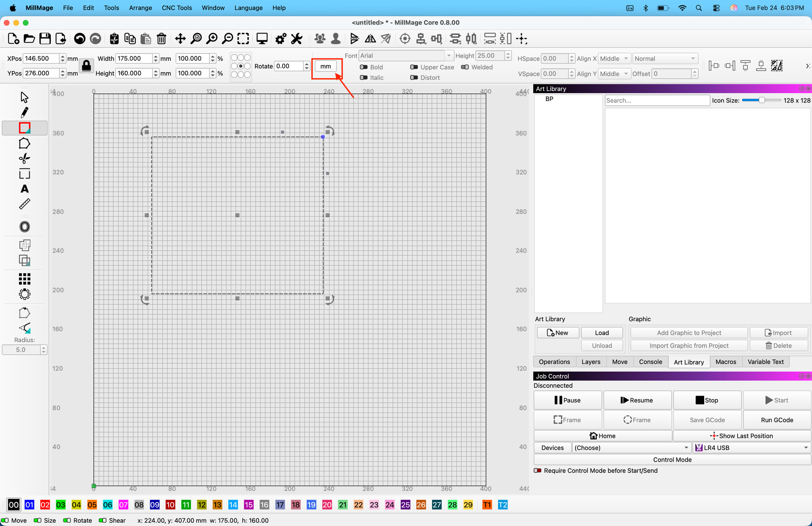Viewport: 812px width, 526px height.
Task: Select the Text tool
Action: pos(25,189)
